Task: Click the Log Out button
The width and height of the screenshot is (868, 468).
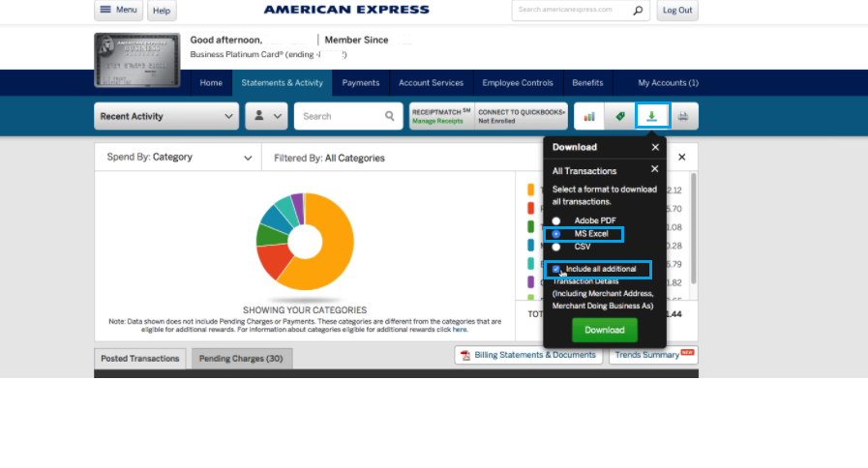Action: pyautogui.click(x=677, y=11)
